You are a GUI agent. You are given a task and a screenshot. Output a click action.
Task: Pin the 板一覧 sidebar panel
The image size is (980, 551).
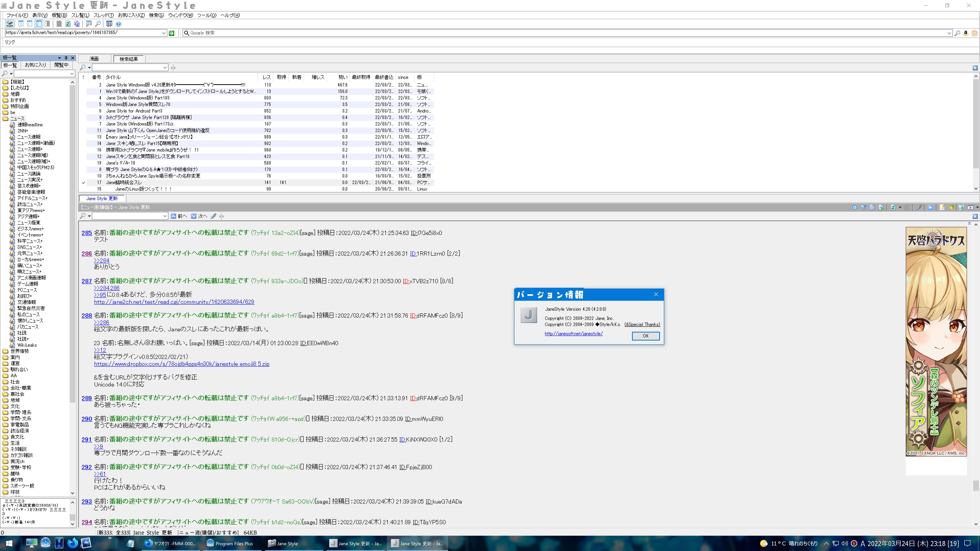[x=66, y=58]
